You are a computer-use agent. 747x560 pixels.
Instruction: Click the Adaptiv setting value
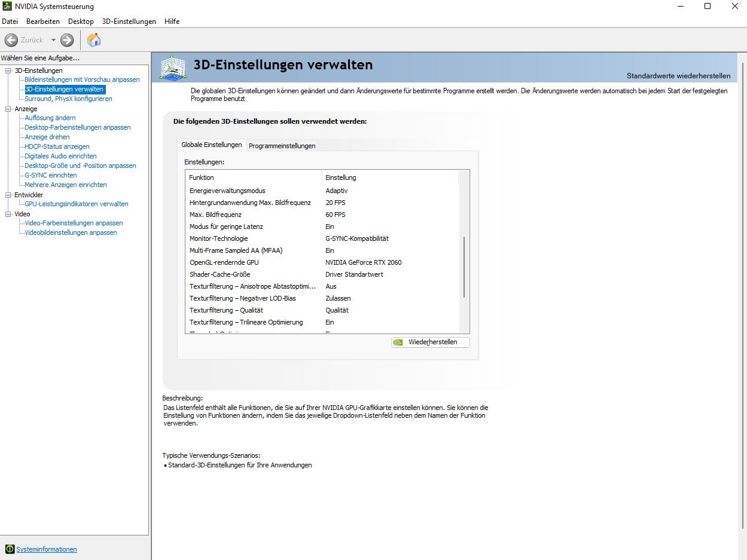(336, 191)
